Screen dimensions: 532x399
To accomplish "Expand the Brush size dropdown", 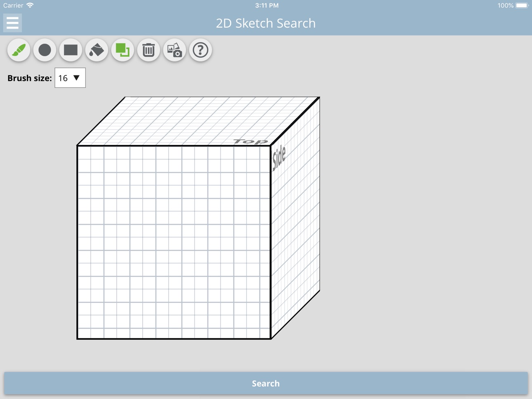I will [x=70, y=78].
